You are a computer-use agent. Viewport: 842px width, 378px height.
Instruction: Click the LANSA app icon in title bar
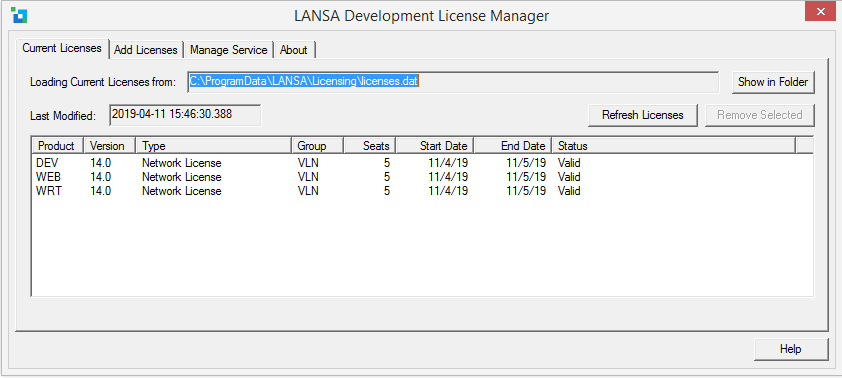(19, 16)
